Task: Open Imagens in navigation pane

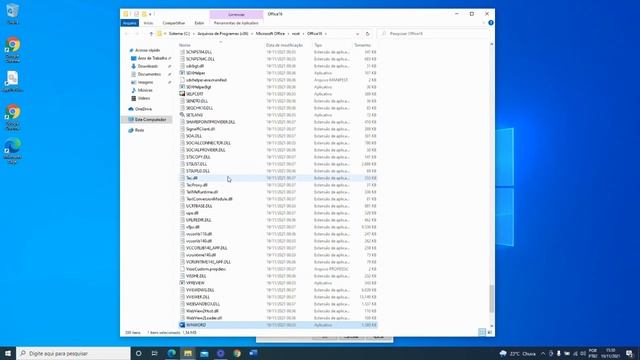Action: point(145,82)
